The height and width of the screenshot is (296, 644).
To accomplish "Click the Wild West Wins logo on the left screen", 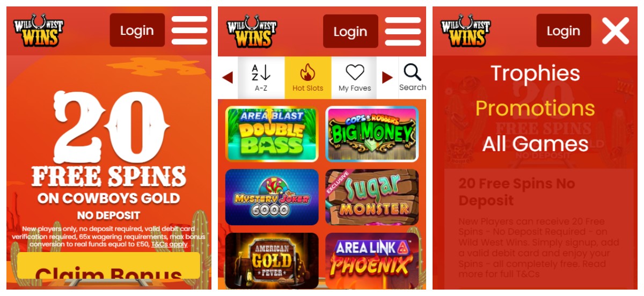I will coord(39,30).
